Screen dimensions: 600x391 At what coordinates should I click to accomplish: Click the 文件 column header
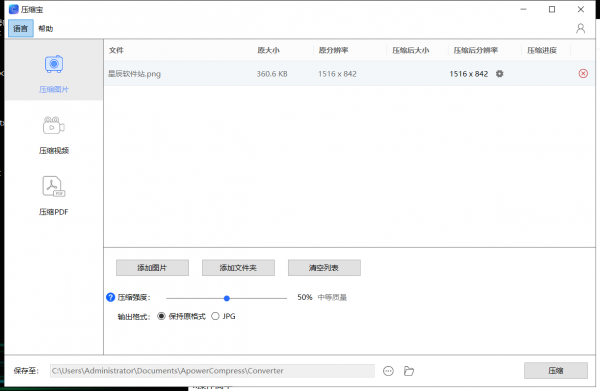tap(116, 50)
